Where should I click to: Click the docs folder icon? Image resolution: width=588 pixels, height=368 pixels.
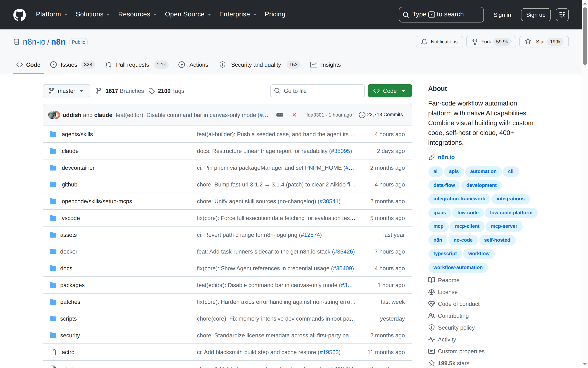point(53,268)
